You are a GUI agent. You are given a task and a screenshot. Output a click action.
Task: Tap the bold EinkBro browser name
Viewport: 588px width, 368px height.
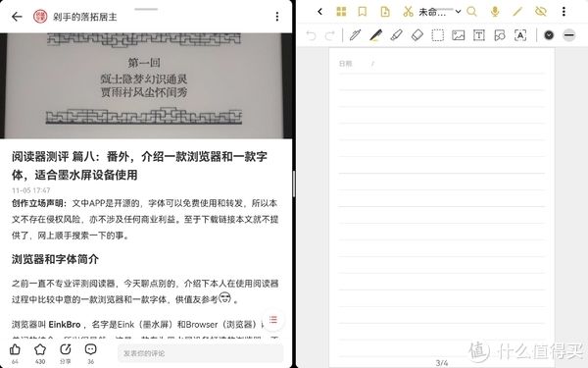point(65,325)
